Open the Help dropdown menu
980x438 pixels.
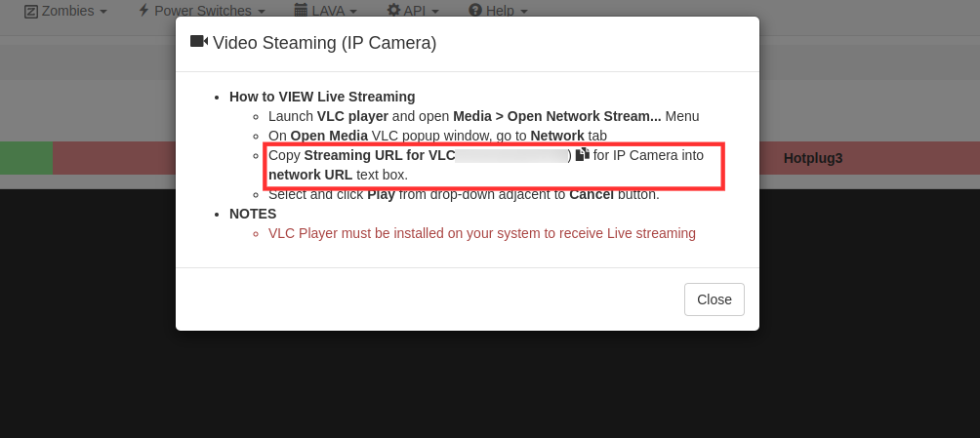click(x=498, y=11)
